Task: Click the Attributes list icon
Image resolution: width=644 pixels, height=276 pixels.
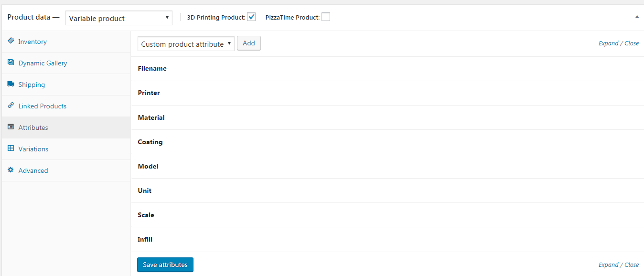Action: (x=11, y=127)
